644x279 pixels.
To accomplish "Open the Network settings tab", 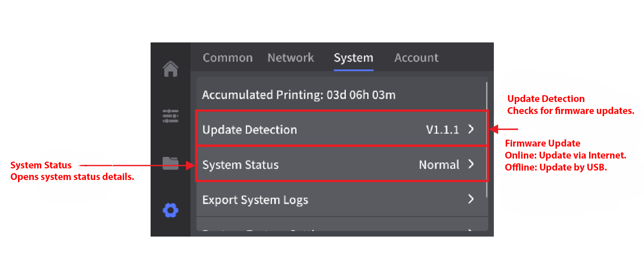I will (x=290, y=57).
